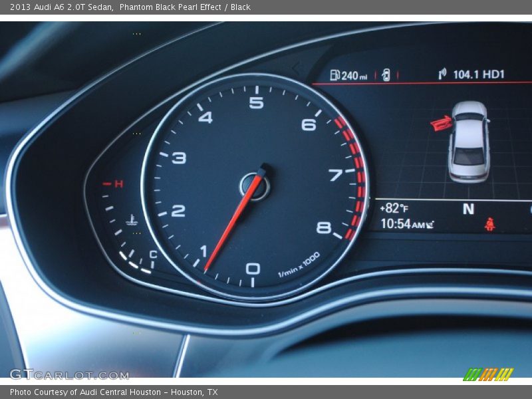Click the number 8 on the tachometer
532x399 pixels.
click(x=323, y=227)
